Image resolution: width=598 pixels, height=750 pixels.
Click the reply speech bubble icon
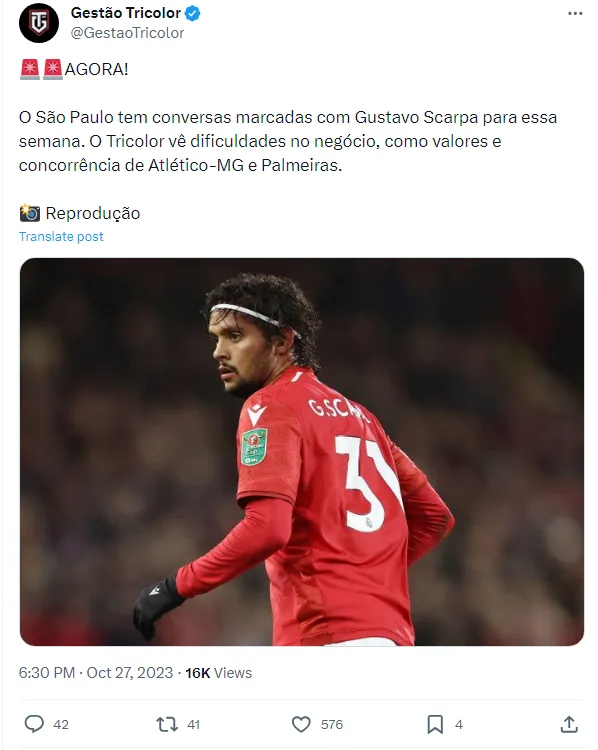tap(34, 724)
